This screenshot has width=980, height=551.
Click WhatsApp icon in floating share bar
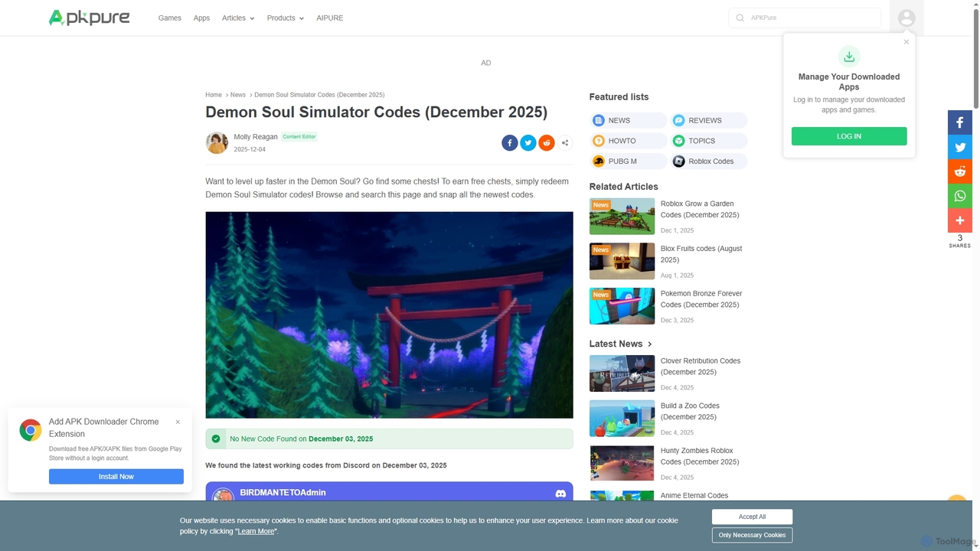960,196
